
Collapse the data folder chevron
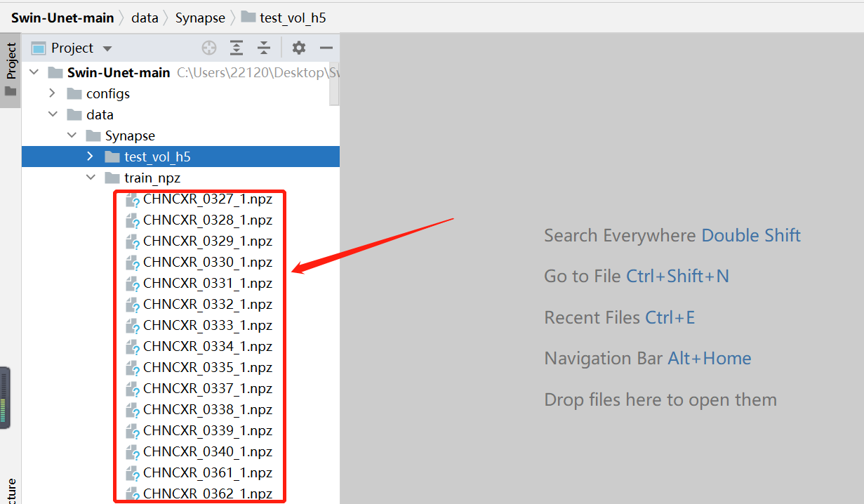point(52,114)
